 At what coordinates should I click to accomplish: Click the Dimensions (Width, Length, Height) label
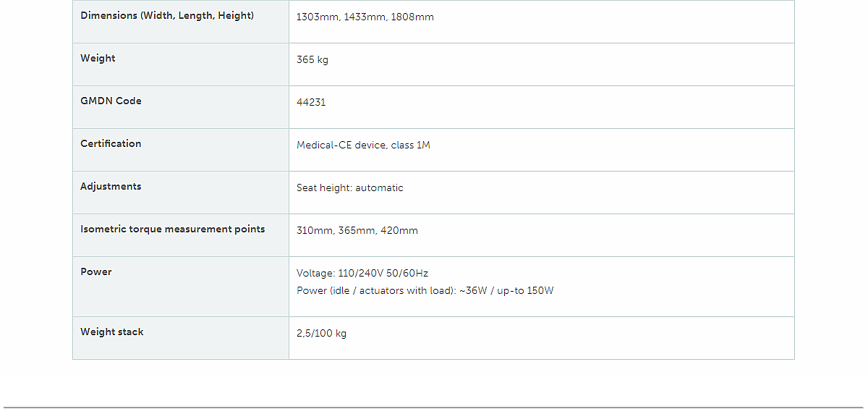coord(167,16)
